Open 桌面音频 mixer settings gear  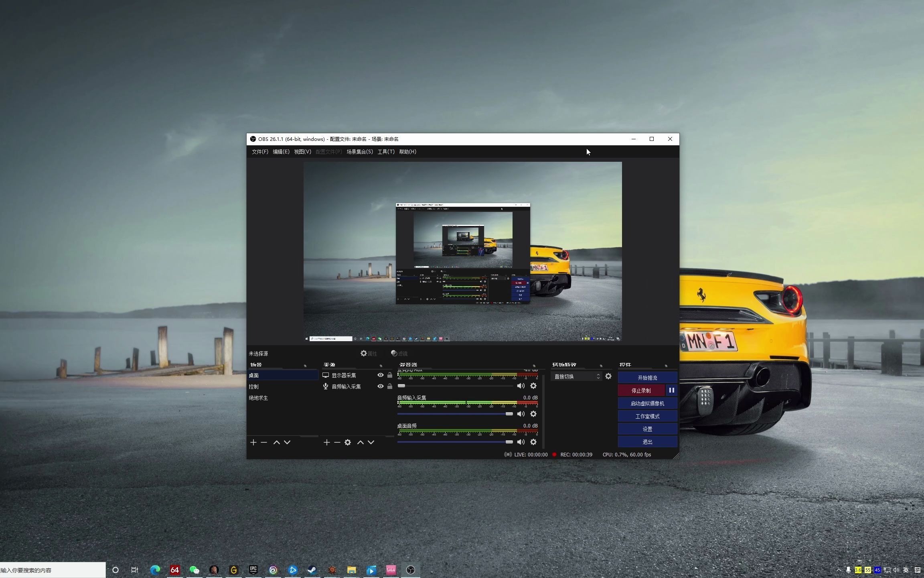pos(533,442)
